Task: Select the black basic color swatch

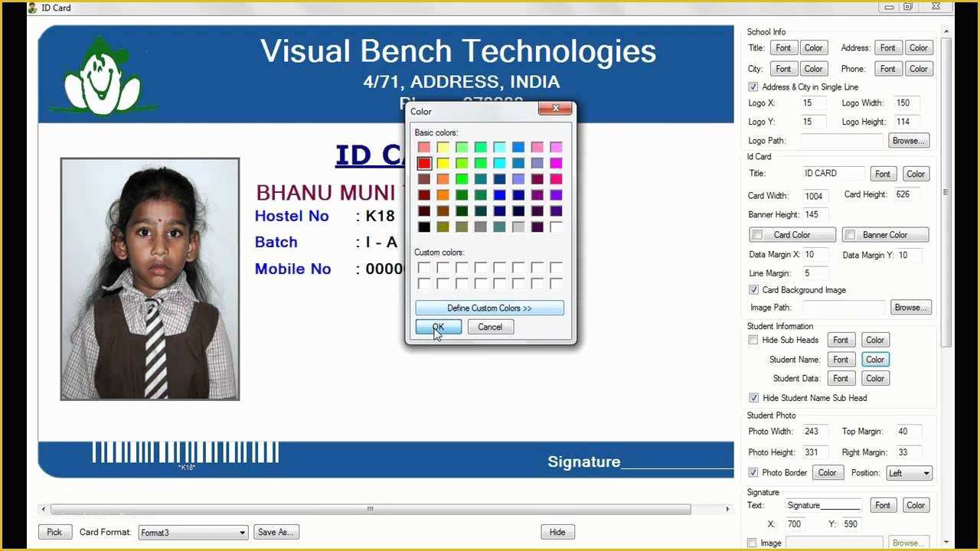Action: [x=424, y=227]
